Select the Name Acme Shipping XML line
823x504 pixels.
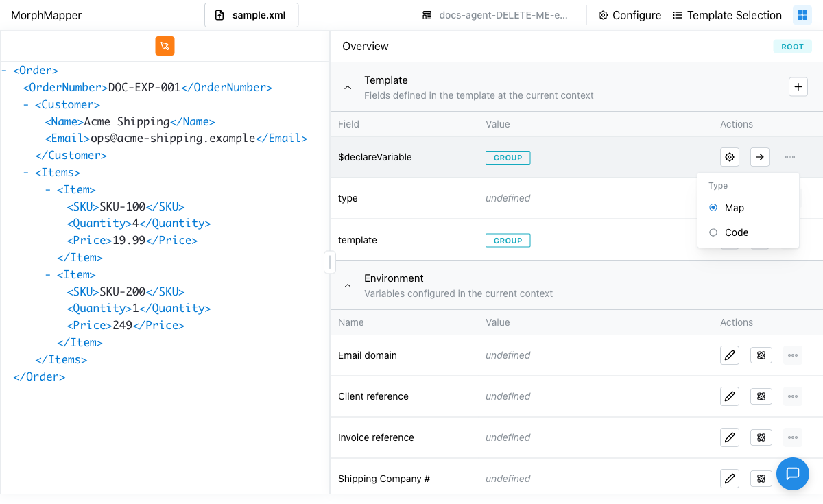coord(130,122)
